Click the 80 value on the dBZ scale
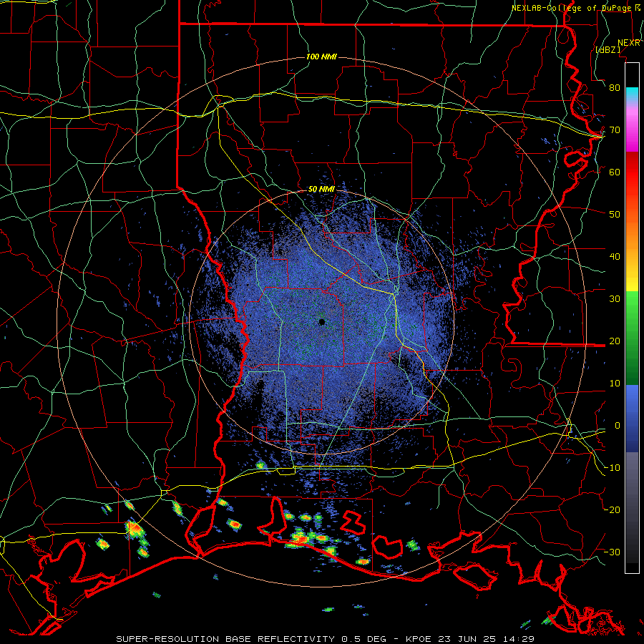 (x=615, y=88)
